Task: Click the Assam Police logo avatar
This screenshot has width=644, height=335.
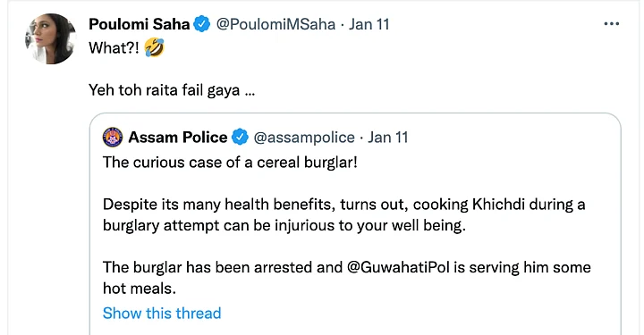Action: click(x=113, y=137)
